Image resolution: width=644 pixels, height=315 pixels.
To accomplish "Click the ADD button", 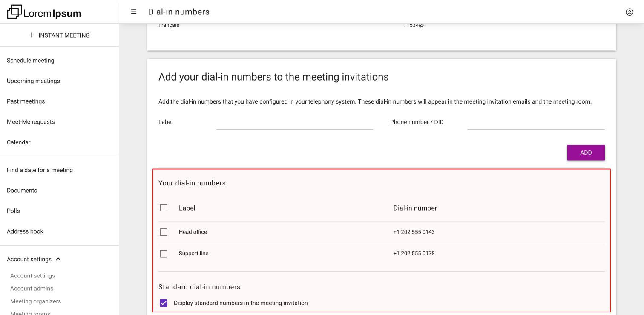I will pyautogui.click(x=586, y=153).
